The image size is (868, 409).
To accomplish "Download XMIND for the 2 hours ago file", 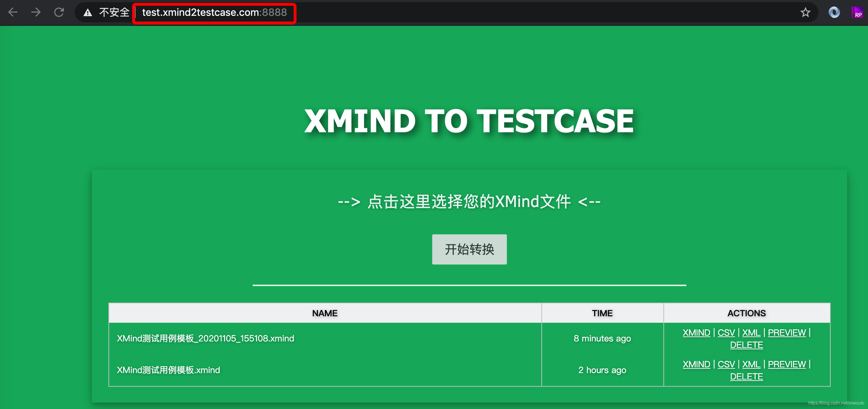I will (696, 364).
